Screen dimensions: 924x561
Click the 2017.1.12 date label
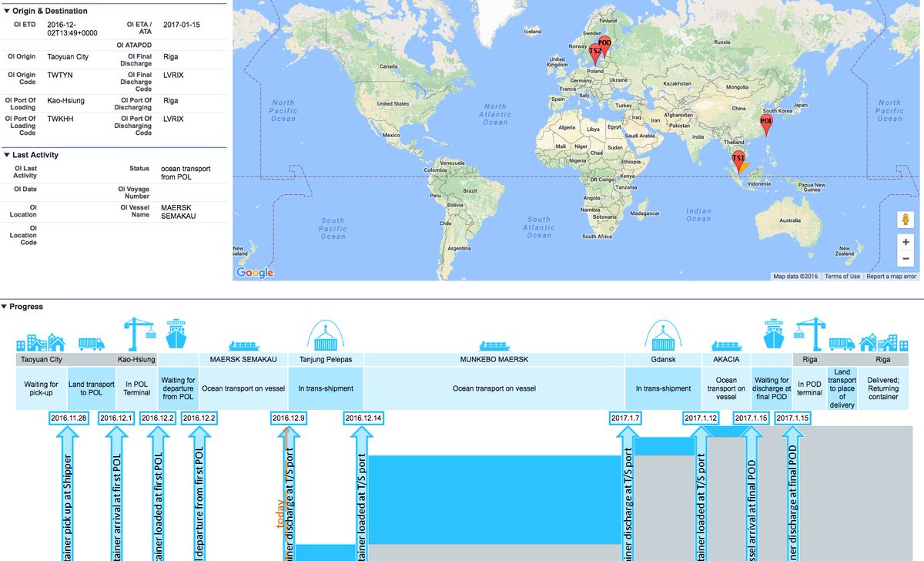701,418
